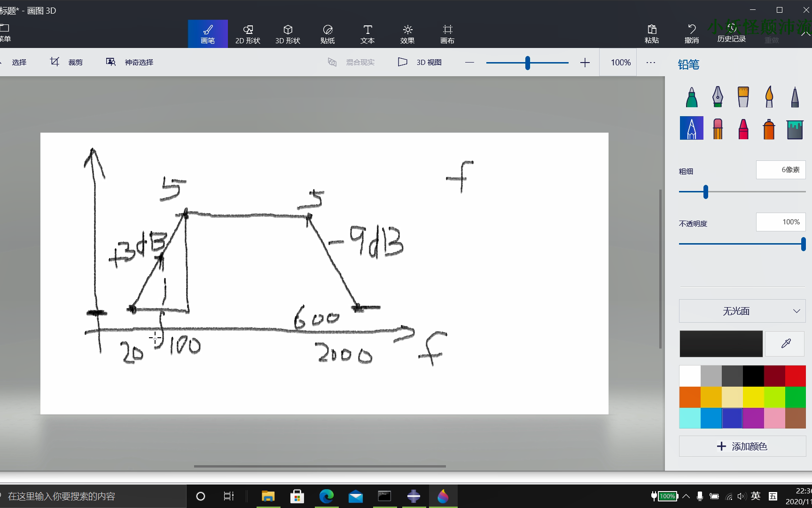Open File Explorer from the taskbar
Image resolution: width=812 pixels, height=508 pixels.
pyautogui.click(x=268, y=496)
